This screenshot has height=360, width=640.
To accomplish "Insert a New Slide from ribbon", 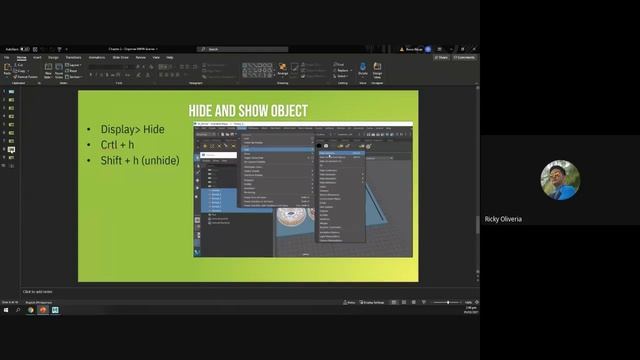I will click(48, 71).
